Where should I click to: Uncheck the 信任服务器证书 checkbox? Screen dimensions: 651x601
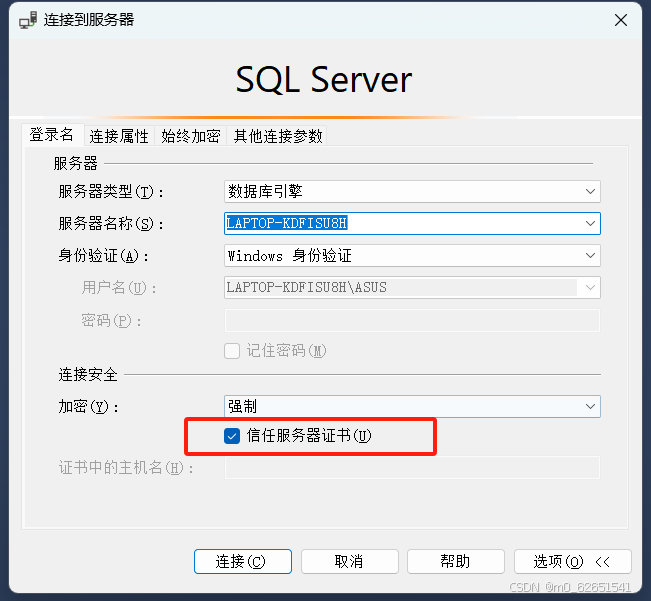(x=232, y=436)
